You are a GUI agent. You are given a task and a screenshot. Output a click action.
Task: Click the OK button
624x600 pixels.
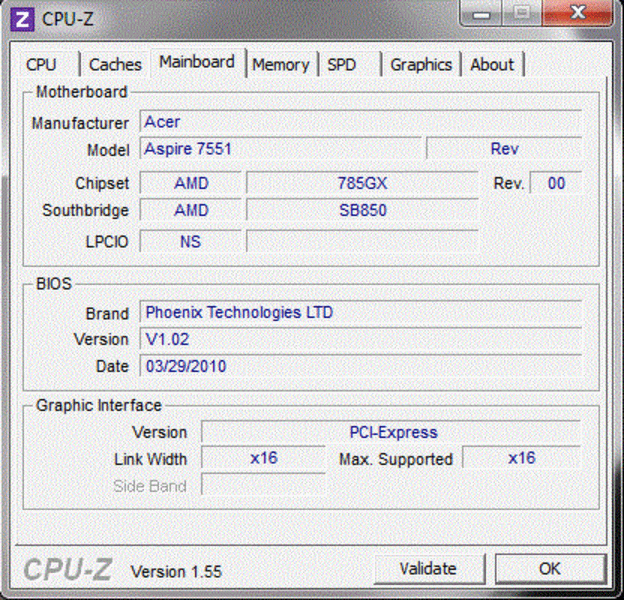[550, 569]
